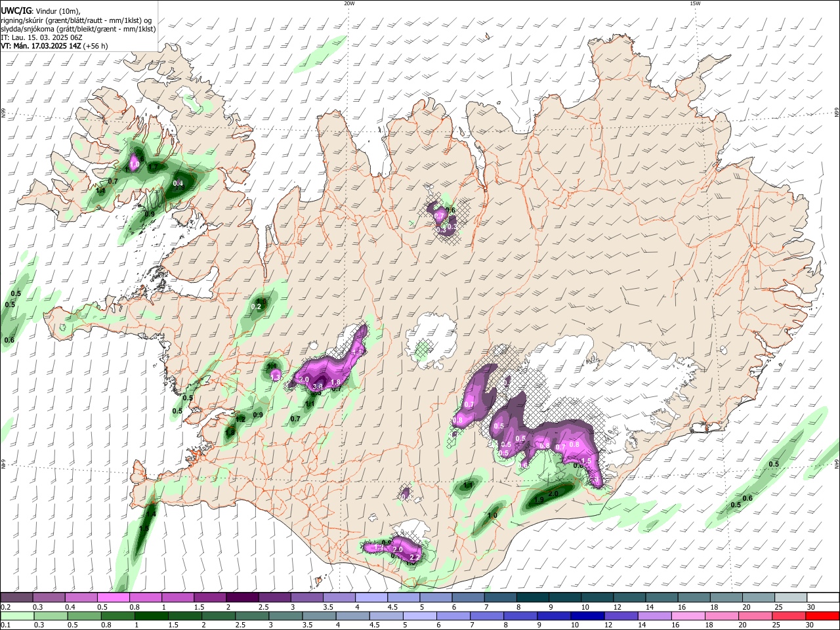The image size is (840, 630).
Task: Click the light grey 25–30 snow swatch
Action: click(x=790, y=598)
